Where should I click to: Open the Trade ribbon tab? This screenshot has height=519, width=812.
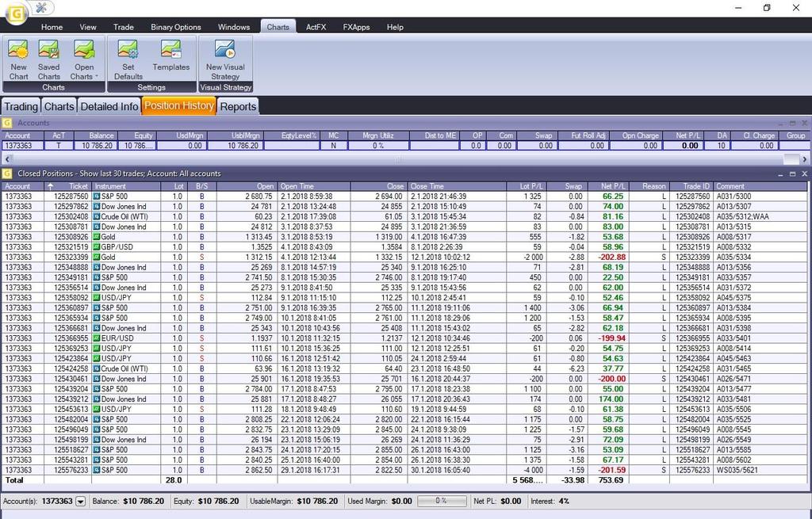point(123,27)
